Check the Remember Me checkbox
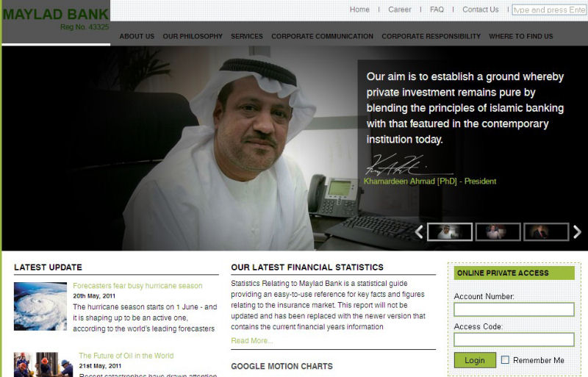The height and width of the screenshot is (377, 588). [505, 360]
